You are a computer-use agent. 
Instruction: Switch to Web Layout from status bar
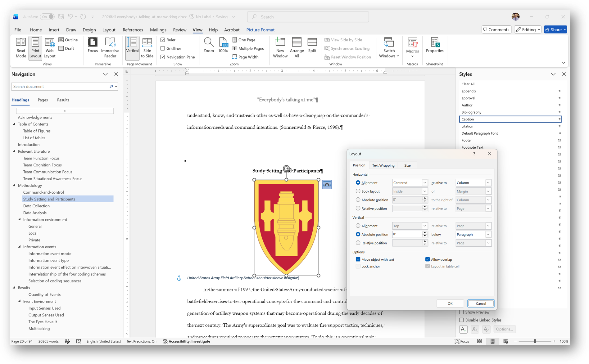pyautogui.click(x=506, y=341)
